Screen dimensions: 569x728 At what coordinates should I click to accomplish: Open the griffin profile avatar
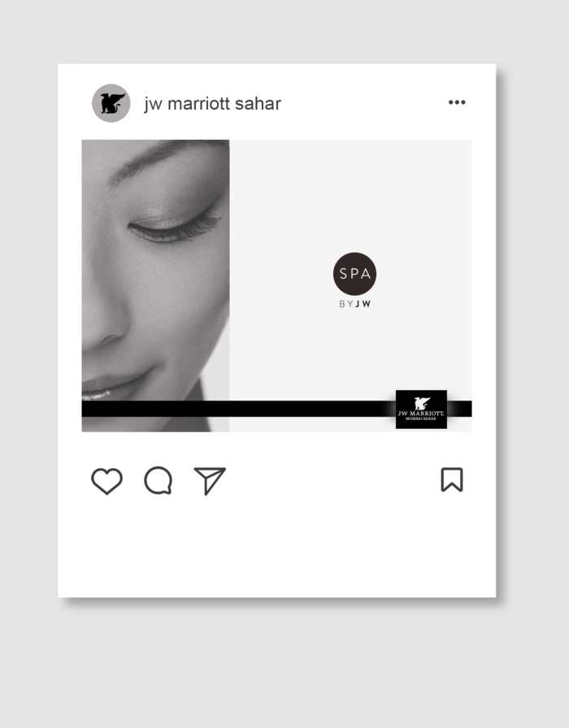point(111,103)
